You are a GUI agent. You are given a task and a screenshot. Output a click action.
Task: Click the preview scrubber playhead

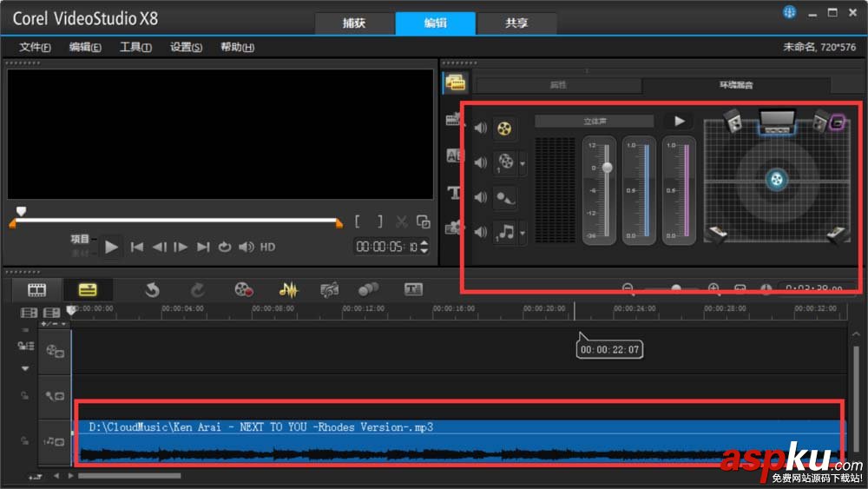click(21, 211)
